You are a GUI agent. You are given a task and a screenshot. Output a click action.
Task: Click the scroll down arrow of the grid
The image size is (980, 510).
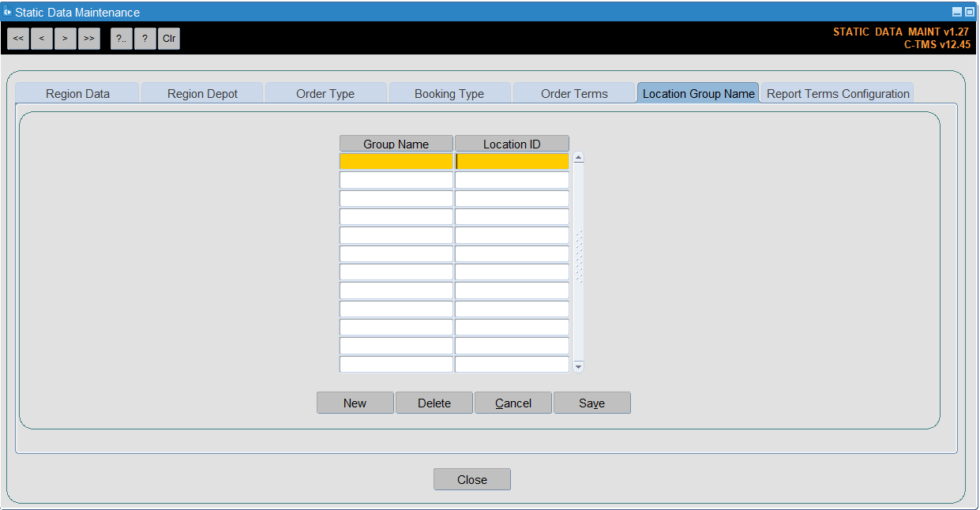pyautogui.click(x=579, y=366)
